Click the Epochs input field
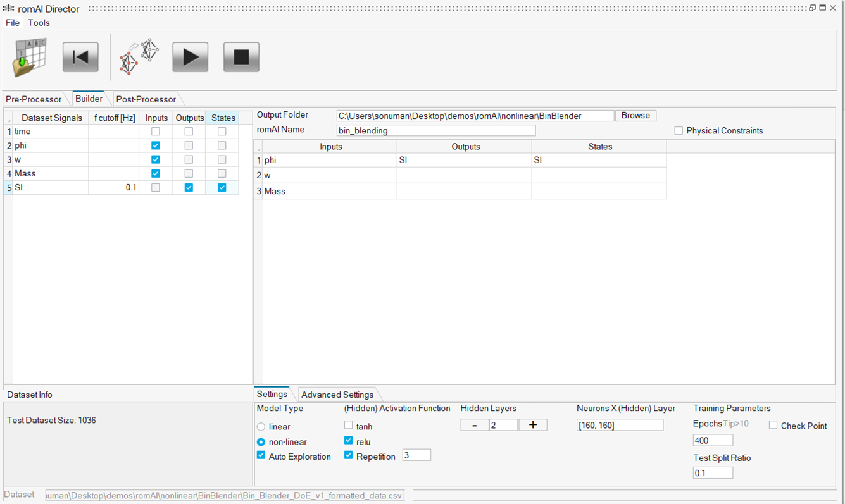The width and height of the screenshot is (845, 504). coord(713,440)
